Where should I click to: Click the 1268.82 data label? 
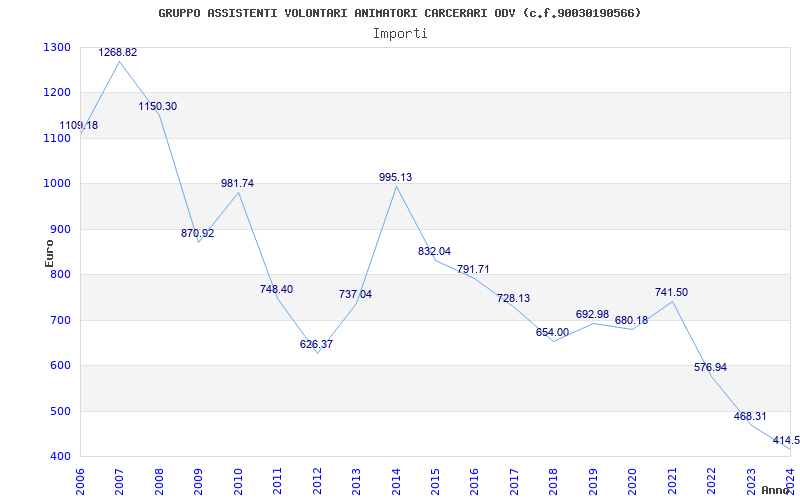click(x=118, y=53)
